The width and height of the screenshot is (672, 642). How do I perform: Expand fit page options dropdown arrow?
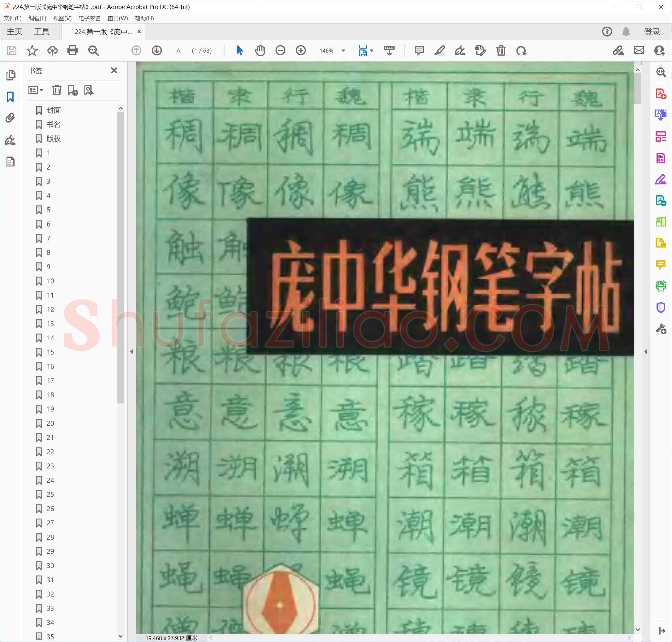click(372, 51)
